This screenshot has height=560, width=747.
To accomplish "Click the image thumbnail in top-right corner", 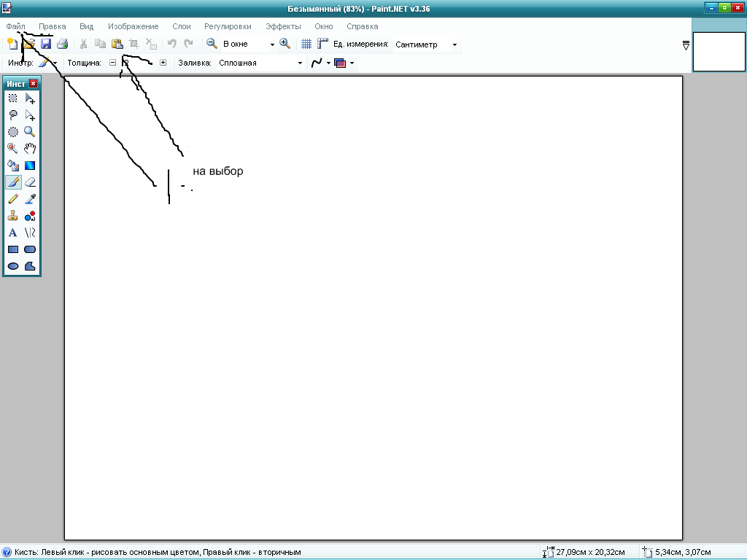I will pyautogui.click(x=719, y=52).
